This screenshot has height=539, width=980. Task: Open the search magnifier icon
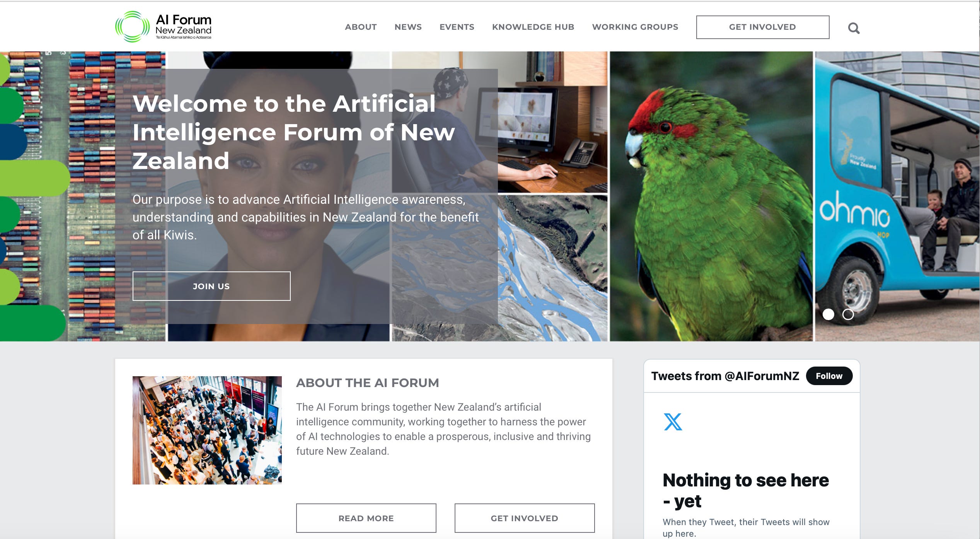(854, 28)
